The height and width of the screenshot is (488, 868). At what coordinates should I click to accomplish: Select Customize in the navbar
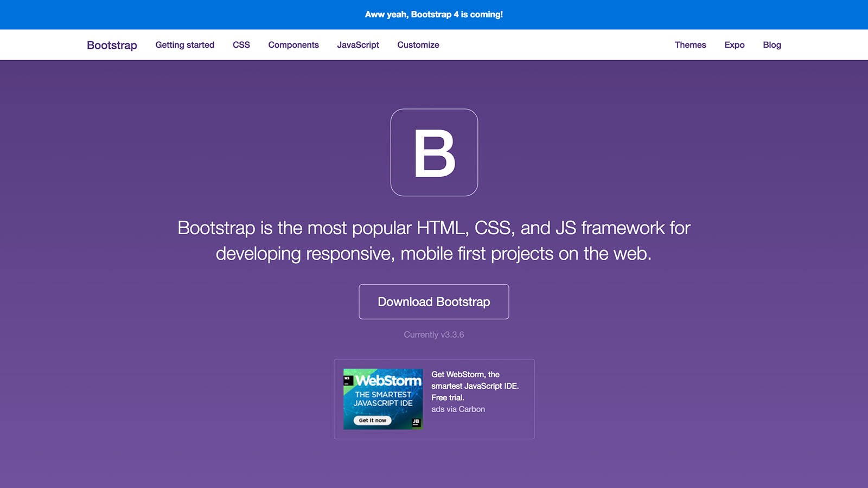point(418,45)
